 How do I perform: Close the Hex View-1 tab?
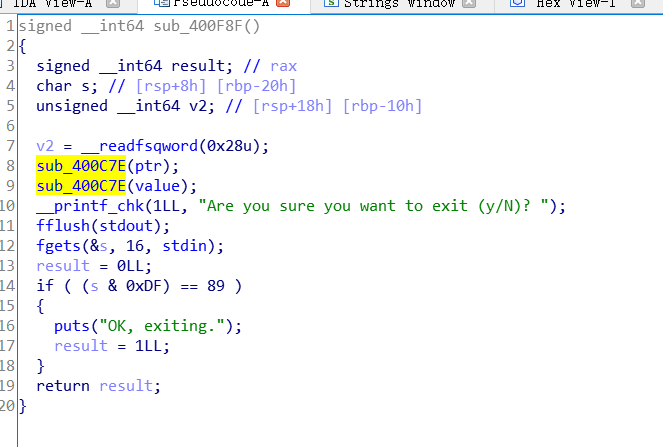pos(638,3)
